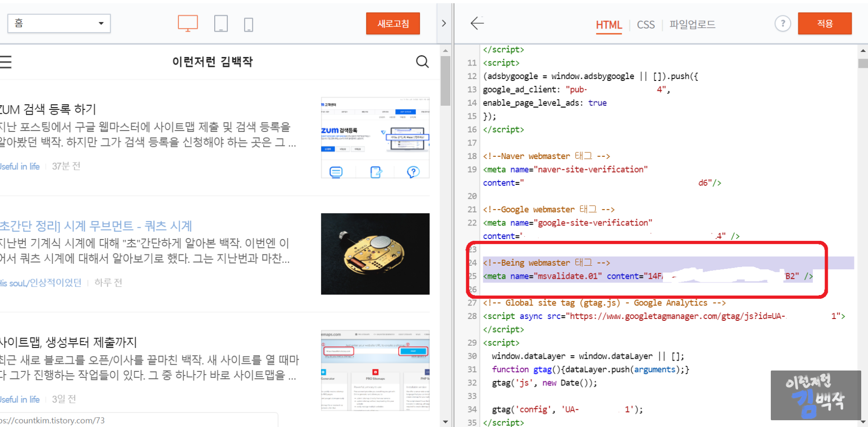This screenshot has width=868, height=427.
Task: Select the mobile phone preview icon
Action: pos(248,24)
